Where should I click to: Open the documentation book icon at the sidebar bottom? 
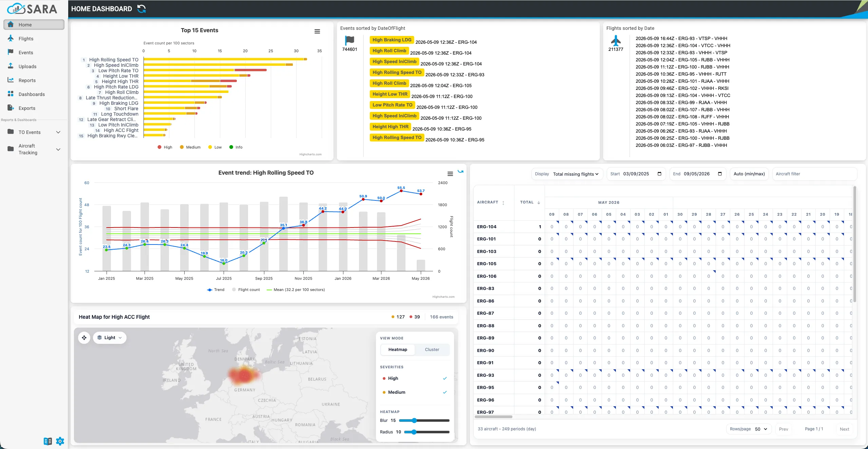[48, 441]
